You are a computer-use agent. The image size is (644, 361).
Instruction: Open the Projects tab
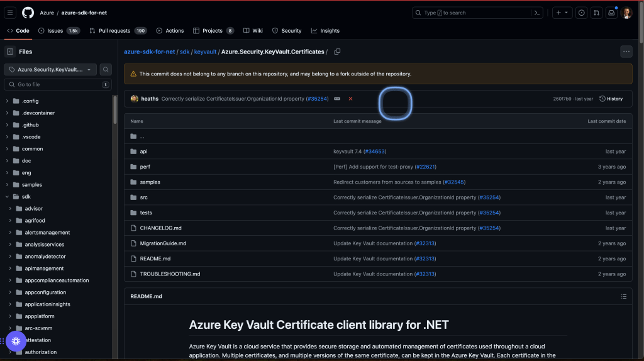tap(214, 31)
